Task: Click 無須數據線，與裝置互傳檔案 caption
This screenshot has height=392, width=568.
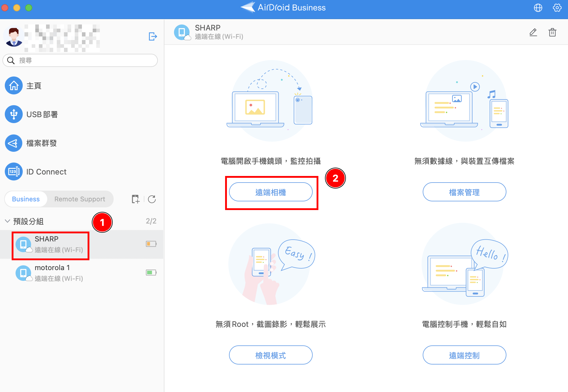Action: coord(465,161)
